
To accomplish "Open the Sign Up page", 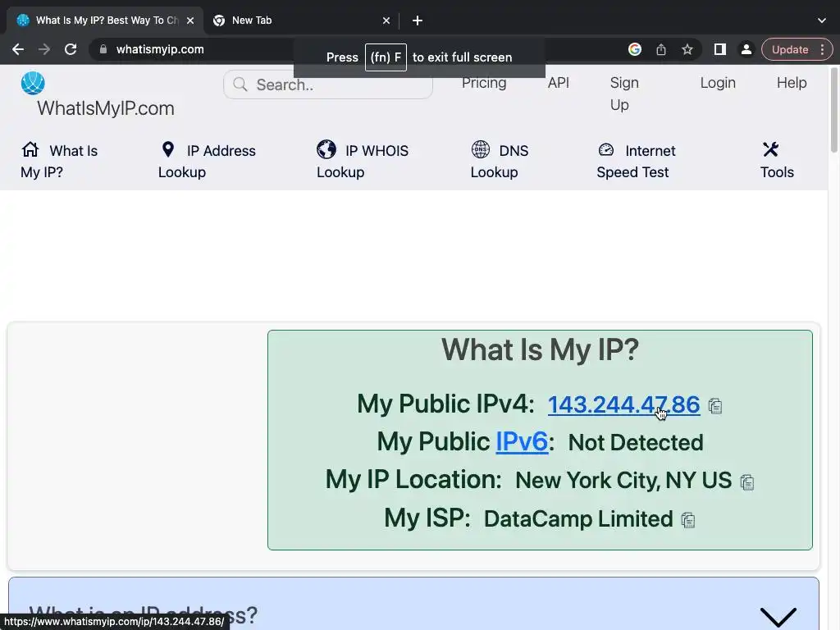I will click(x=624, y=94).
